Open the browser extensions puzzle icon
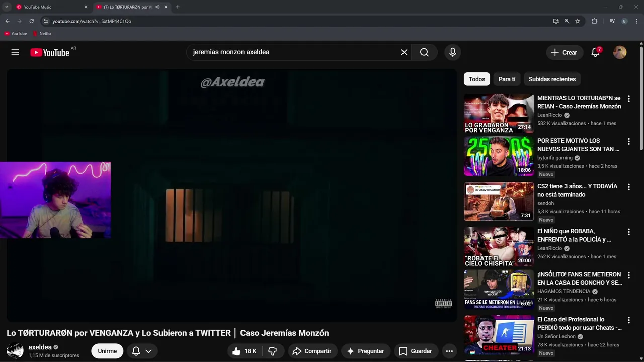 595,21
